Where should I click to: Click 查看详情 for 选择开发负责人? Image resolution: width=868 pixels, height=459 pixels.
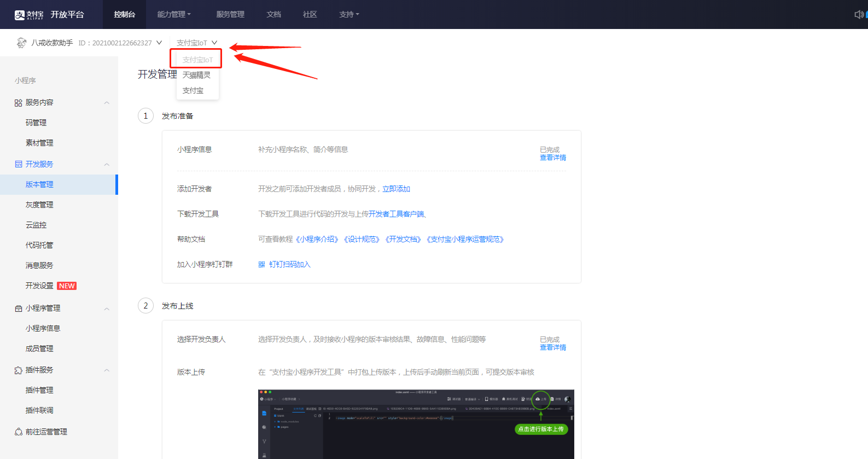[x=553, y=347]
